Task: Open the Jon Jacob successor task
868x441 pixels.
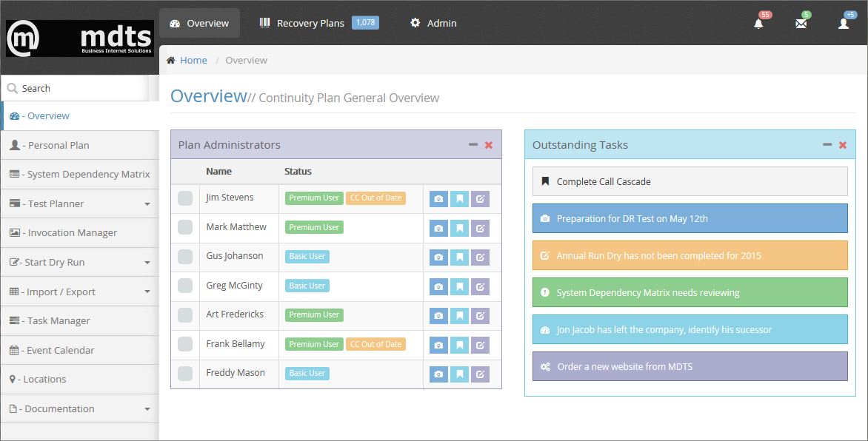Action: 690,329
